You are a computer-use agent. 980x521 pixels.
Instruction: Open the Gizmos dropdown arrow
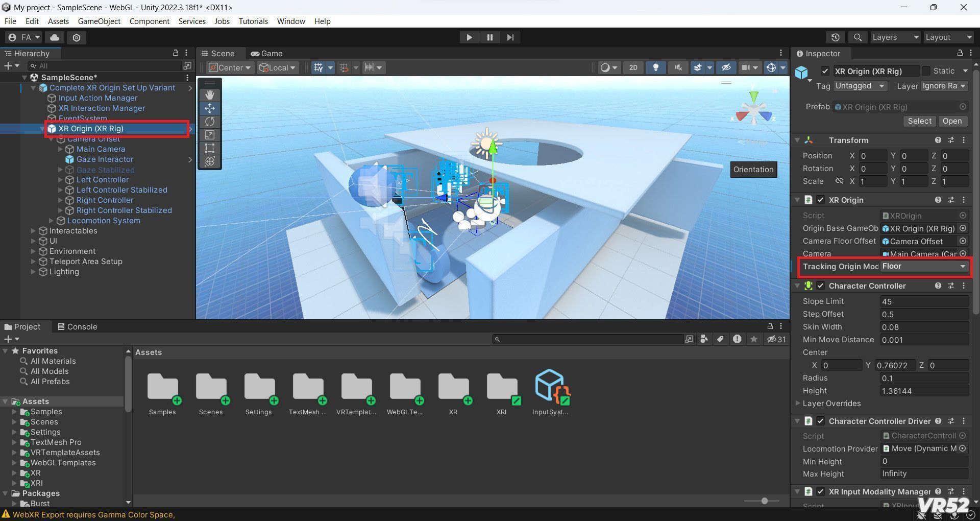click(782, 67)
